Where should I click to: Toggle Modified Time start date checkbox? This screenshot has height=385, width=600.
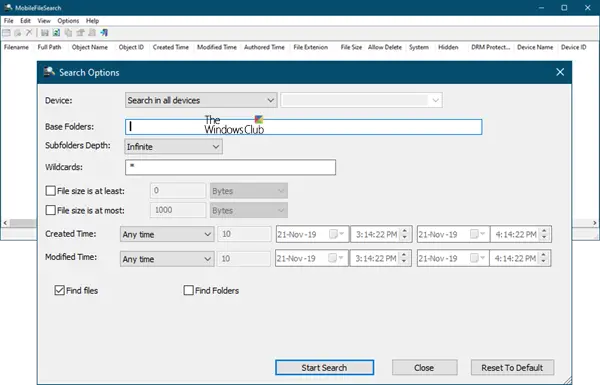[x=333, y=258]
